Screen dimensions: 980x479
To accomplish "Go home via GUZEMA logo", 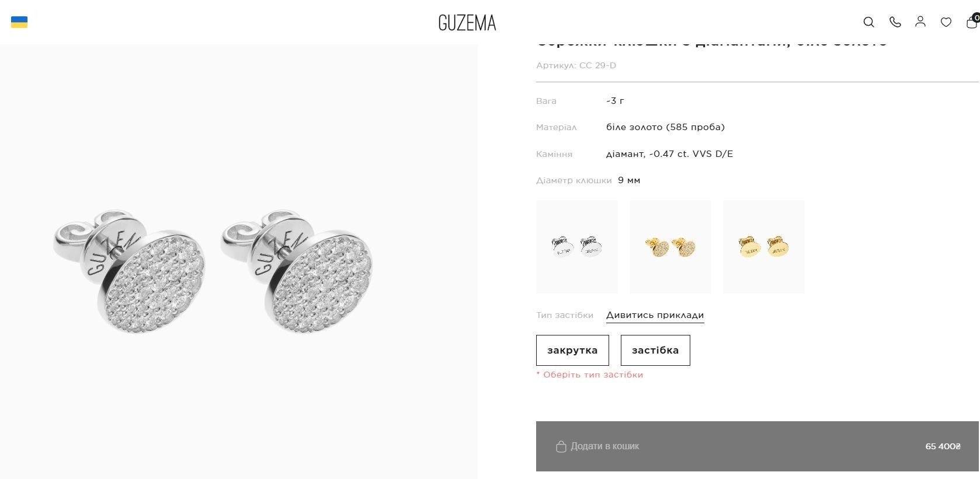I will [x=467, y=23].
